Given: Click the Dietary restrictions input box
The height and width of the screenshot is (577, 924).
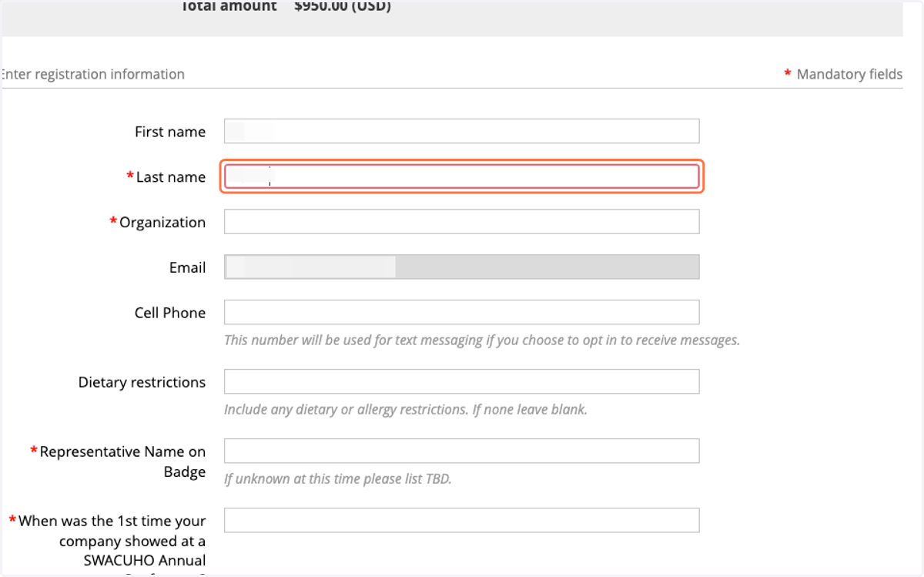Looking at the screenshot, I should (x=461, y=381).
